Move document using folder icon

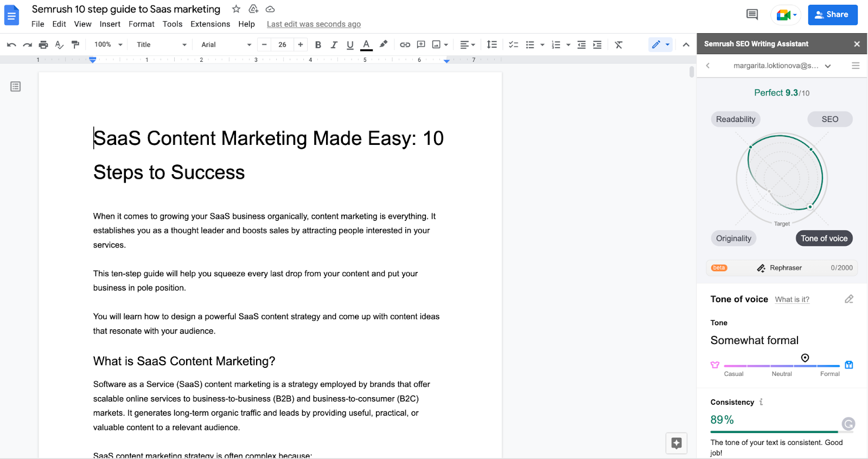(x=253, y=9)
